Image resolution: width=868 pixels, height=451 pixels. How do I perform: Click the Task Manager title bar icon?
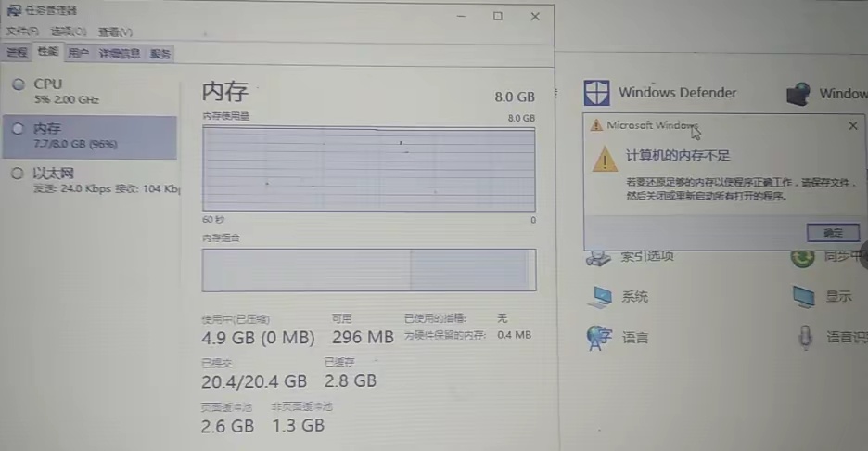click(14, 10)
